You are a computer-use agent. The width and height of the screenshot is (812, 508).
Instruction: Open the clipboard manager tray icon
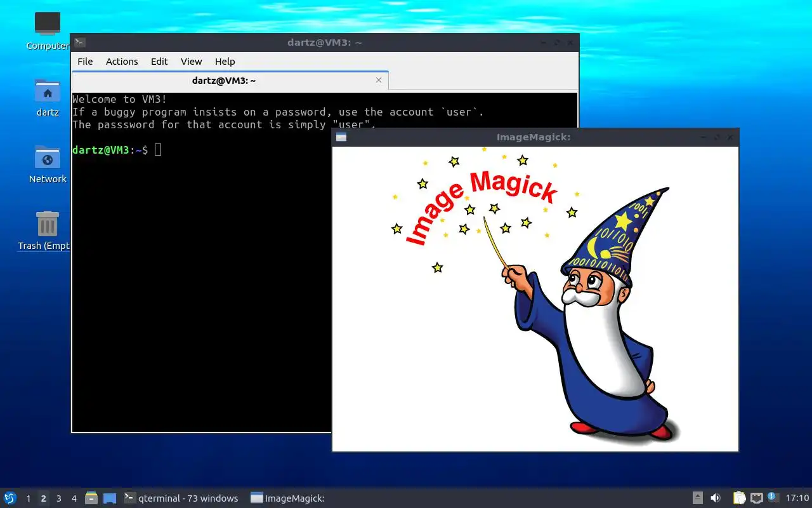(739, 498)
